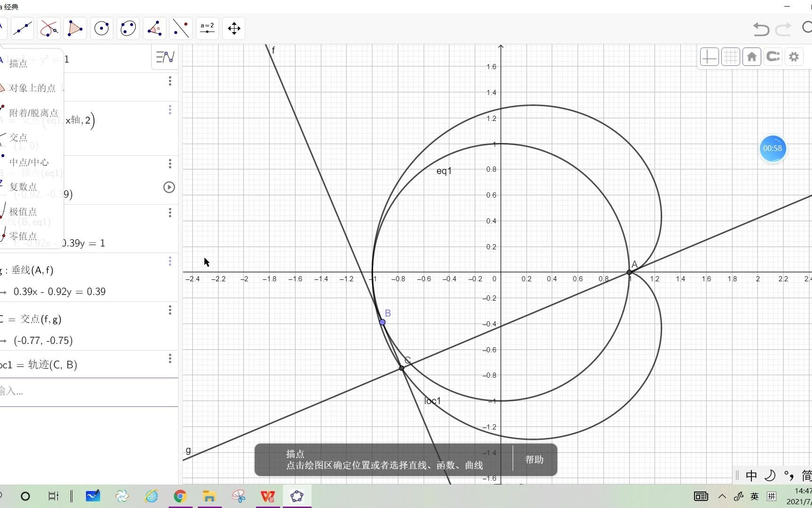Select the Ellipse conic tool
The height and width of the screenshot is (508, 812).
tap(128, 29)
